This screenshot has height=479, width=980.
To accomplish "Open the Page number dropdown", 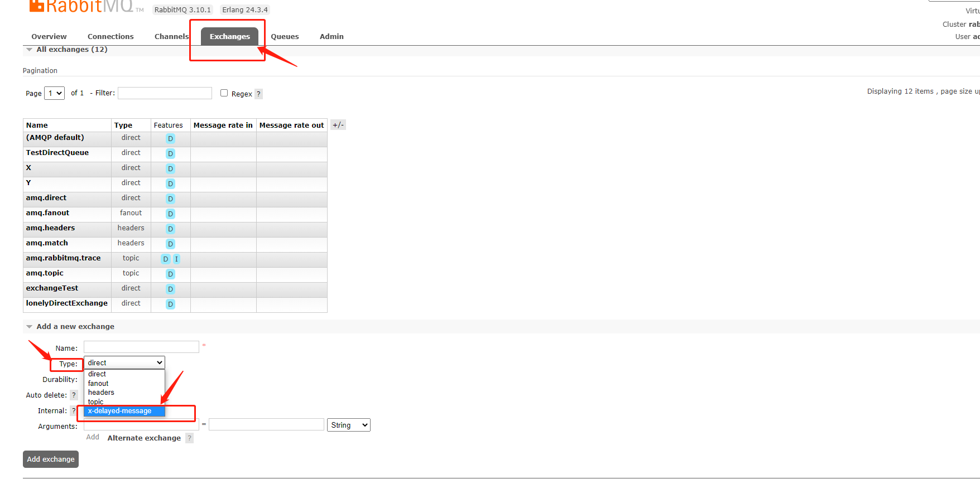I will tap(55, 93).
